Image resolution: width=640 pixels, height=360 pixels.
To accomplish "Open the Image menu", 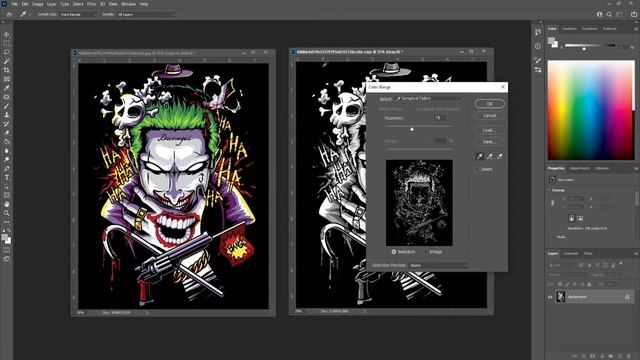I will coord(38,4).
